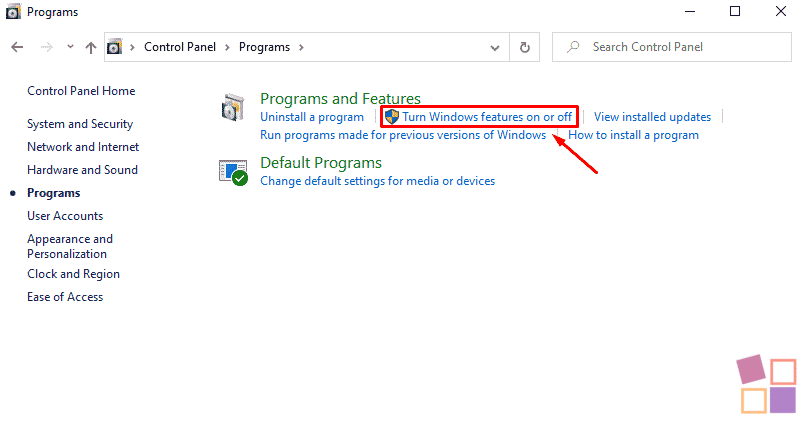This screenshot has width=801, height=425.
Task: Refresh the Programs page
Action: (x=525, y=48)
